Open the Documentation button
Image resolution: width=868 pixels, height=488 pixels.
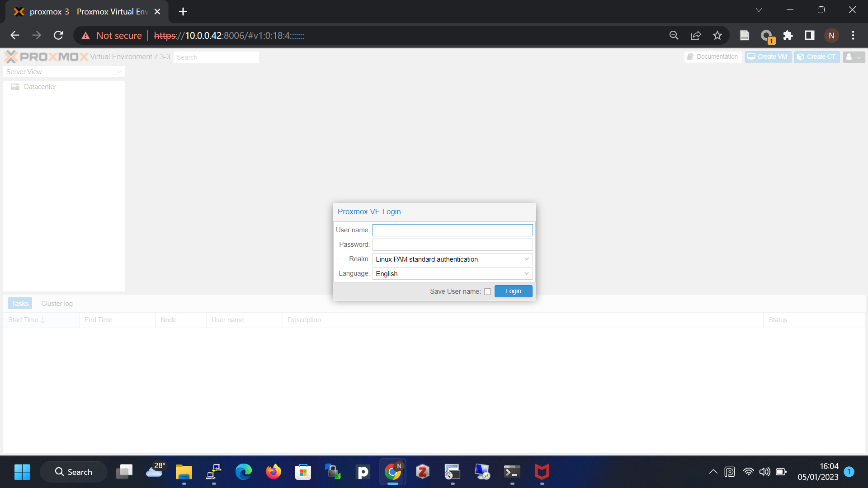tap(712, 57)
